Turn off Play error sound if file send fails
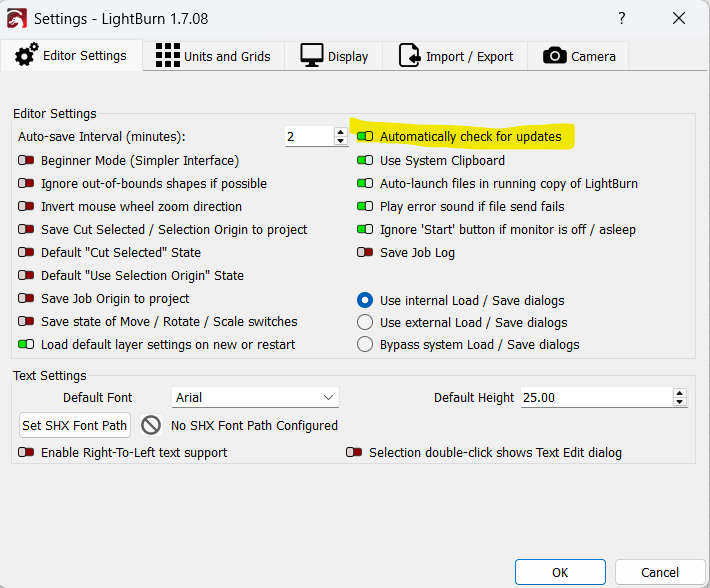 pos(365,206)
